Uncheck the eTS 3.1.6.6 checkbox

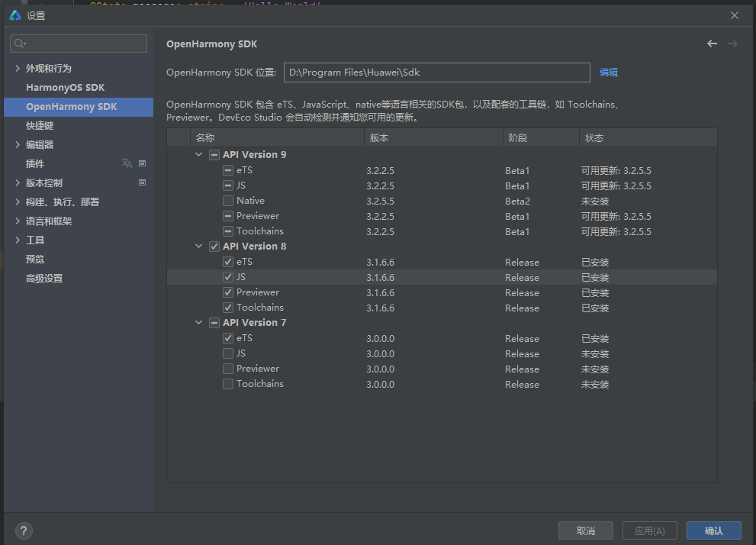(x=228, y=262)
